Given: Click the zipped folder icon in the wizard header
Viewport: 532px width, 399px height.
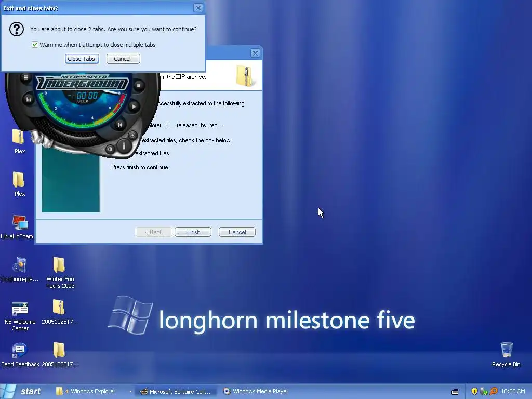Looking at the screenshot, I should [x=245, y=76].
